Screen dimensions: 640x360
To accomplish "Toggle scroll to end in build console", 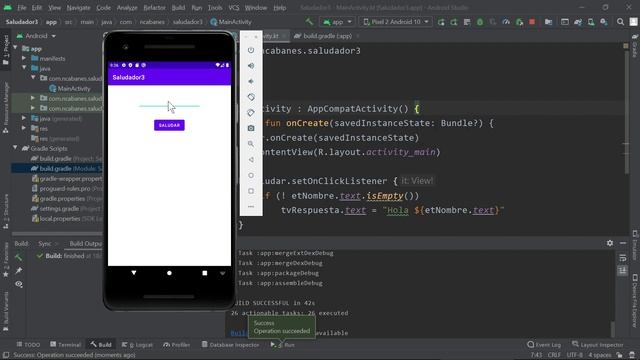I will tap(622, 271).
